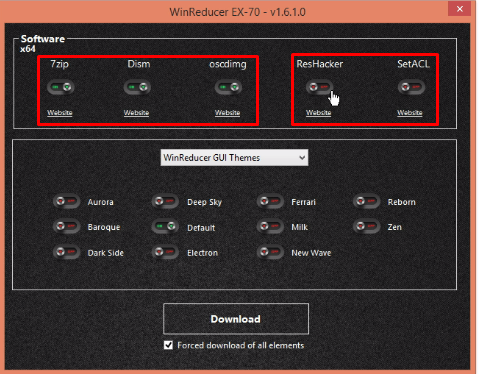Enable the SetACL download switch
The image size is (479, 374).
[x=411, y=87]
